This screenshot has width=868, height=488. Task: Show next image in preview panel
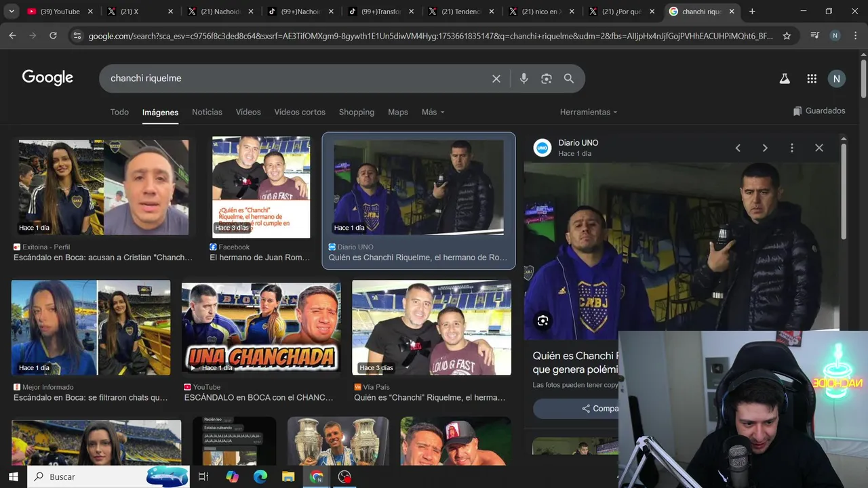tap(765, 148)
